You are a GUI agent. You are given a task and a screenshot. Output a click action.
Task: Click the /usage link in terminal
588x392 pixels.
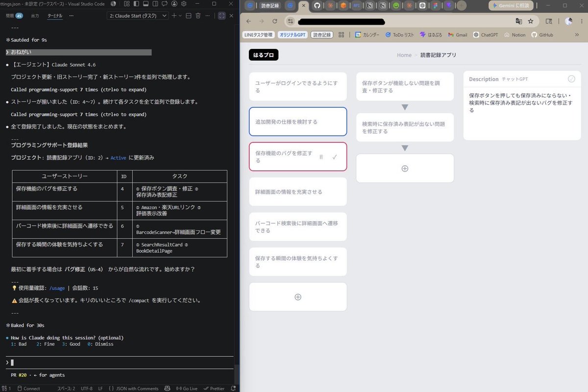[57, 288]
